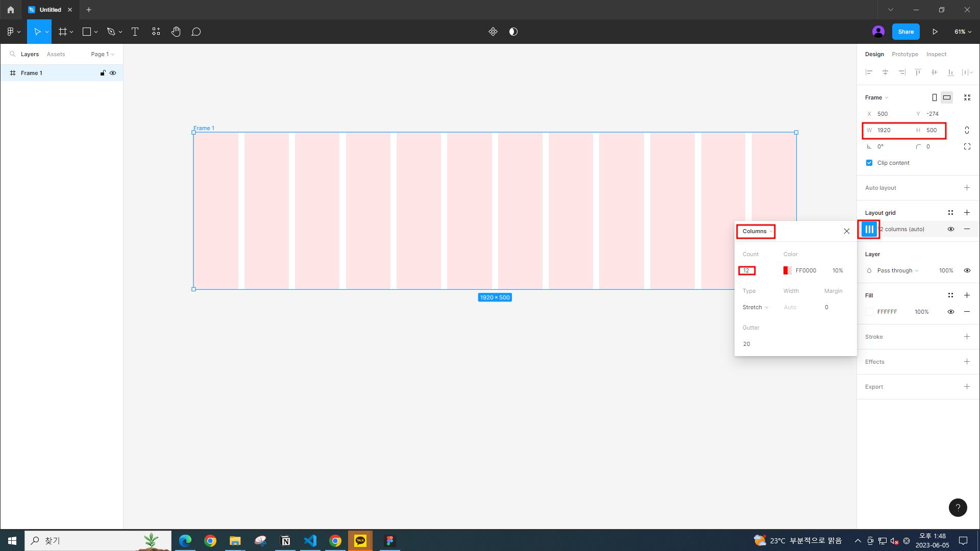Expand the Stretch type dropdown
Screen dimensions: 980x551
[x=755, y=307]
